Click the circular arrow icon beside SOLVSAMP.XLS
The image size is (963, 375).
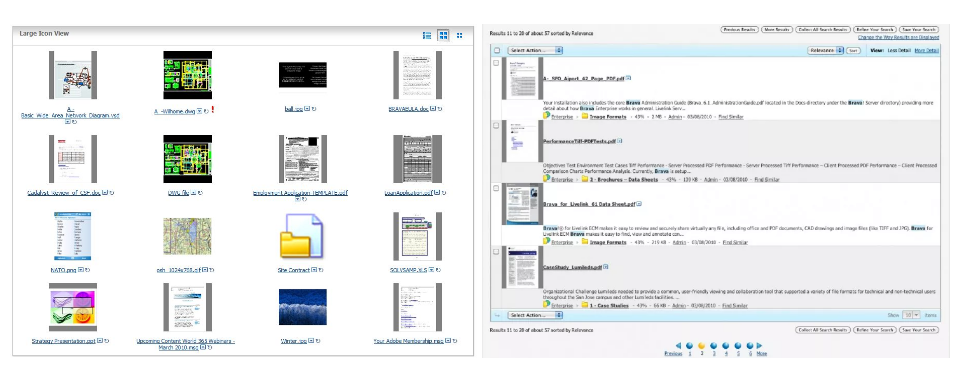[x=439, y=269]
